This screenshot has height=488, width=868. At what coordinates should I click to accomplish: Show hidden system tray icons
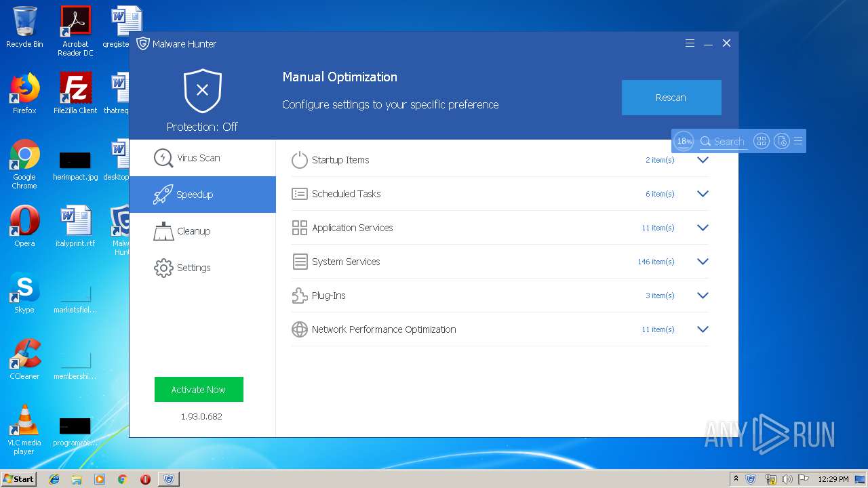coord(736,479)
